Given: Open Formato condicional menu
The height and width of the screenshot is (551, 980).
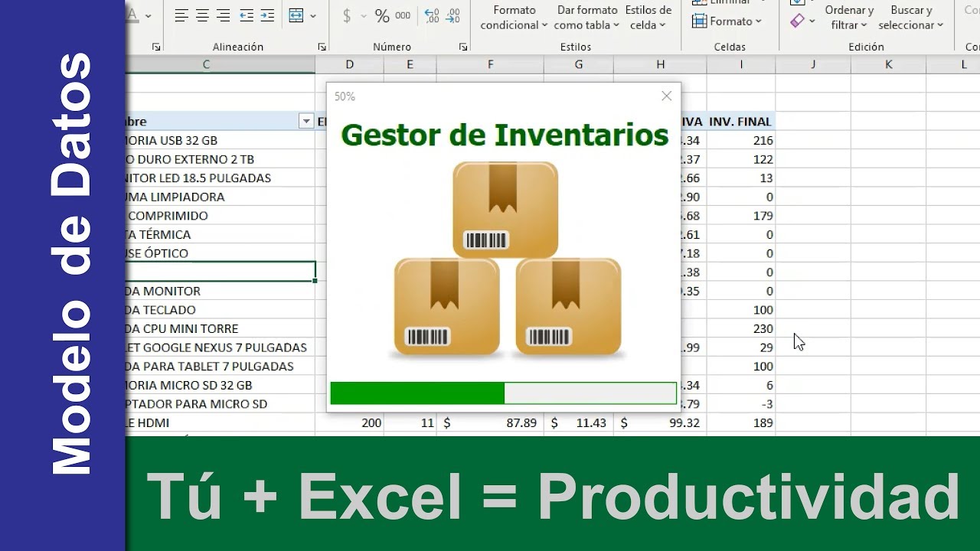Looking at the screenshot, I should click(514, 18).
